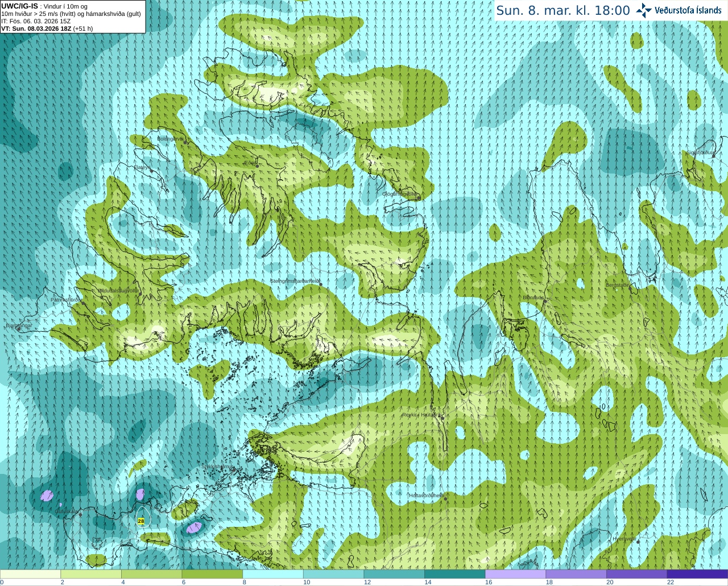Click the legend scale number 2

(63, 582)
